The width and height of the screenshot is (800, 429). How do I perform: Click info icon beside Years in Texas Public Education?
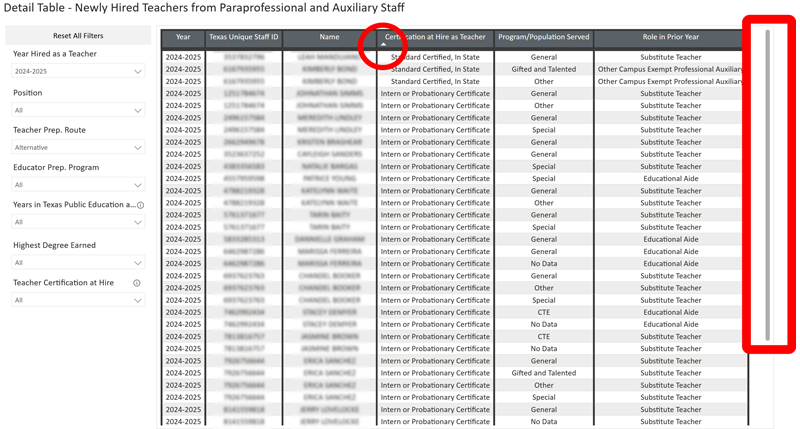pyautogui.click(x=141, y=205)
